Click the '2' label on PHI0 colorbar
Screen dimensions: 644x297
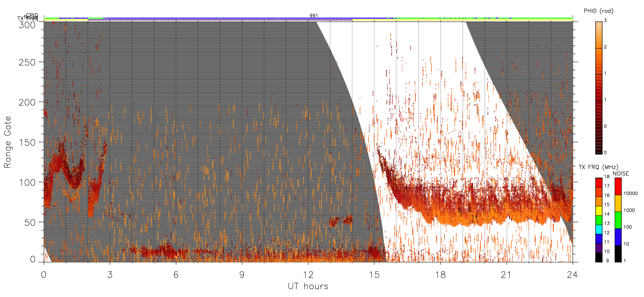pos(605,47)
